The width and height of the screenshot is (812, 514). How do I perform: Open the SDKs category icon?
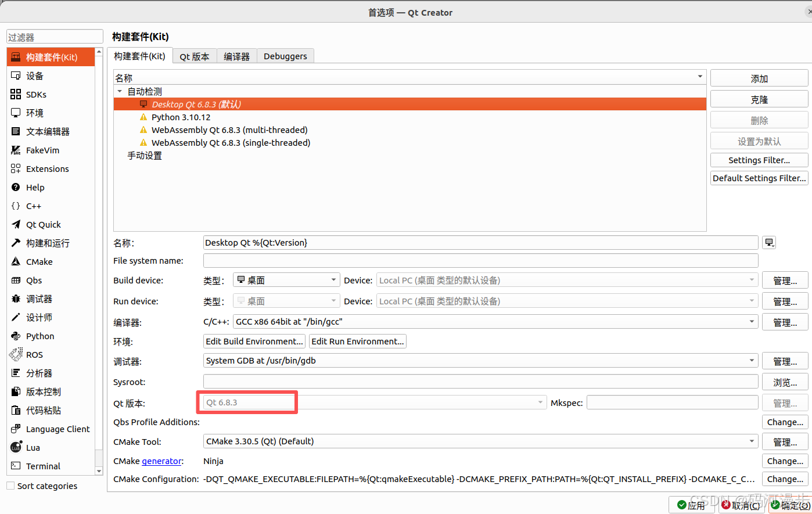(16, 94)
